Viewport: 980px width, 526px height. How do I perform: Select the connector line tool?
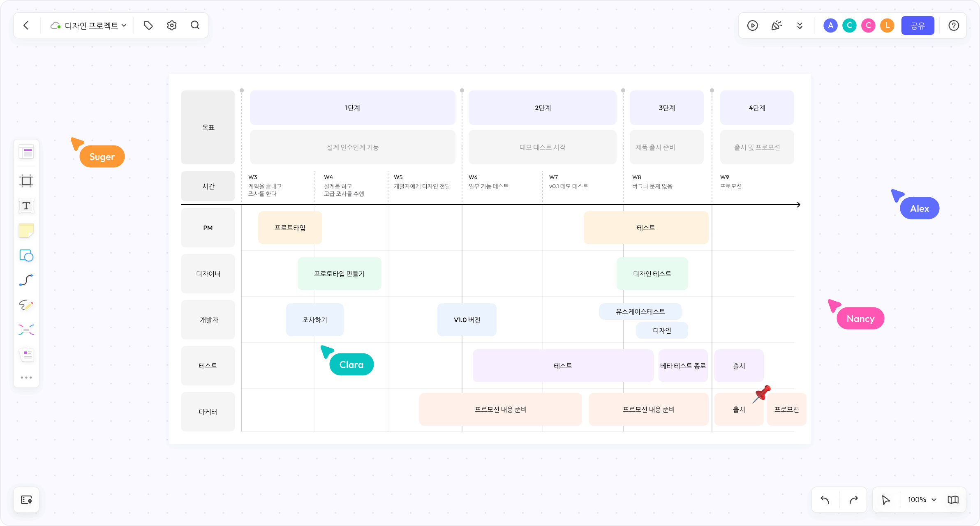[26, 280]
